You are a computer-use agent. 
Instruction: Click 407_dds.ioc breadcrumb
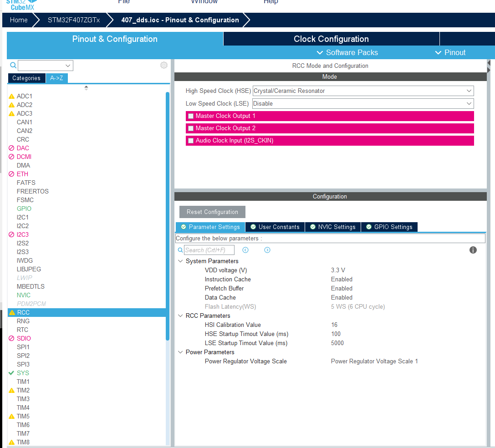click(180, 20)
